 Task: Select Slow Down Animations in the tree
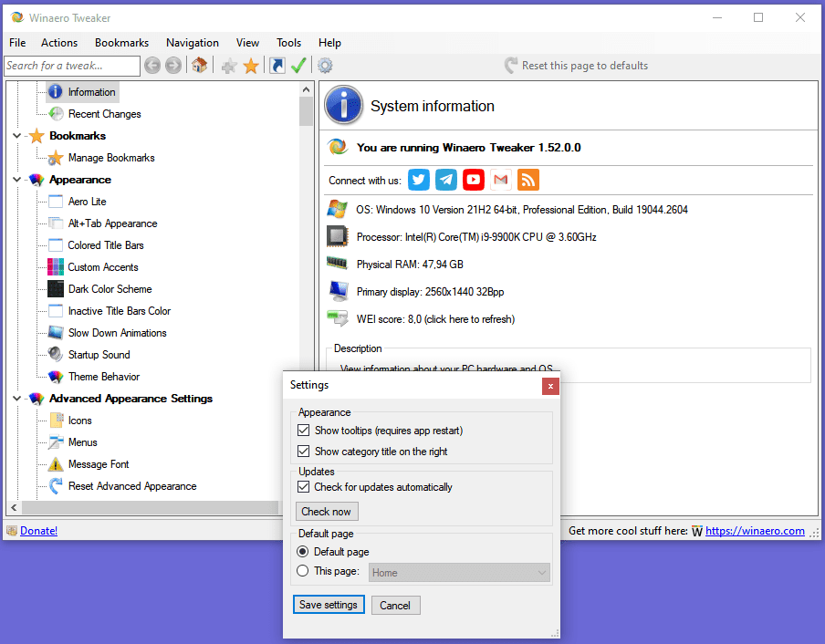[x=118, y=333]
